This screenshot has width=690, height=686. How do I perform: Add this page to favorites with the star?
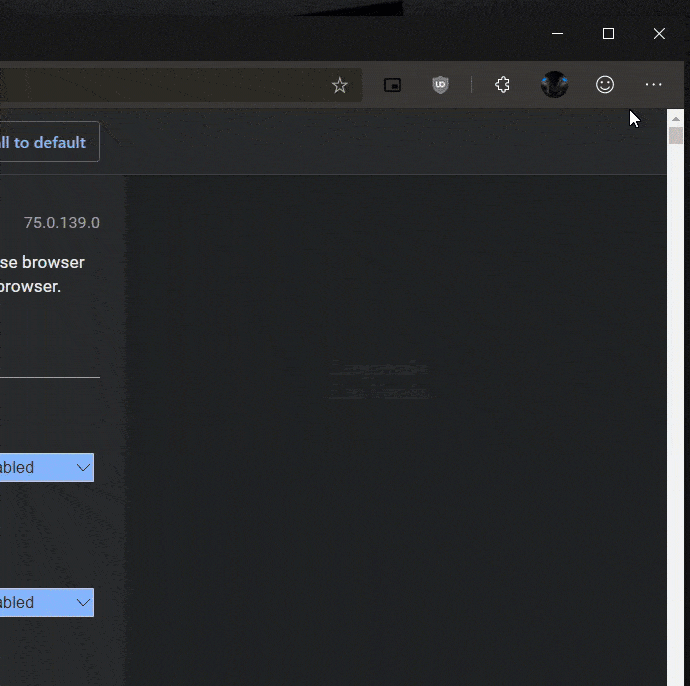tap(340, 86)
